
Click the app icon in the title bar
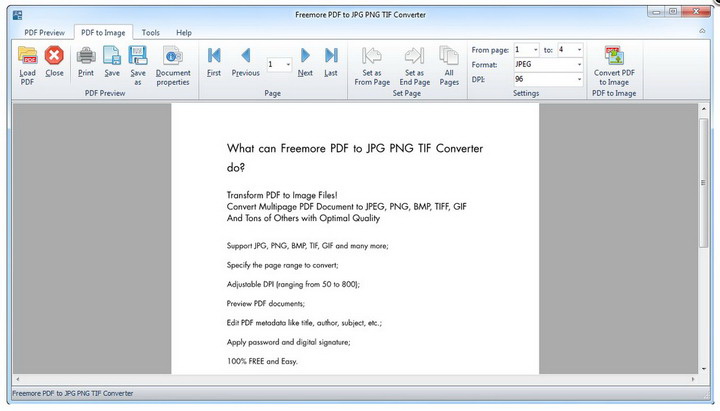[x=17, y=15]
